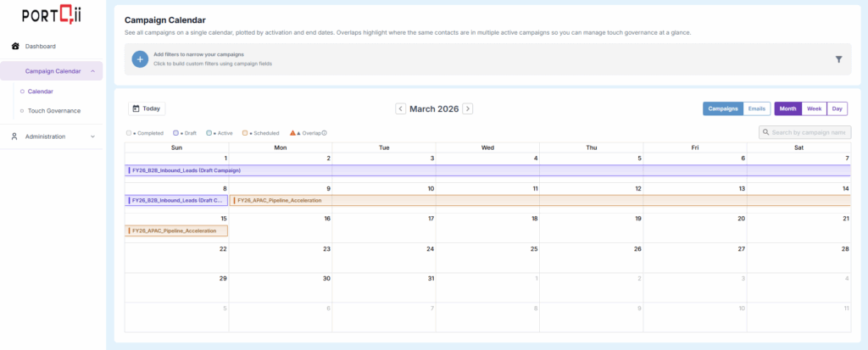Switch to the Week view
Screen dimensions: 868x350
pos(814,108)
